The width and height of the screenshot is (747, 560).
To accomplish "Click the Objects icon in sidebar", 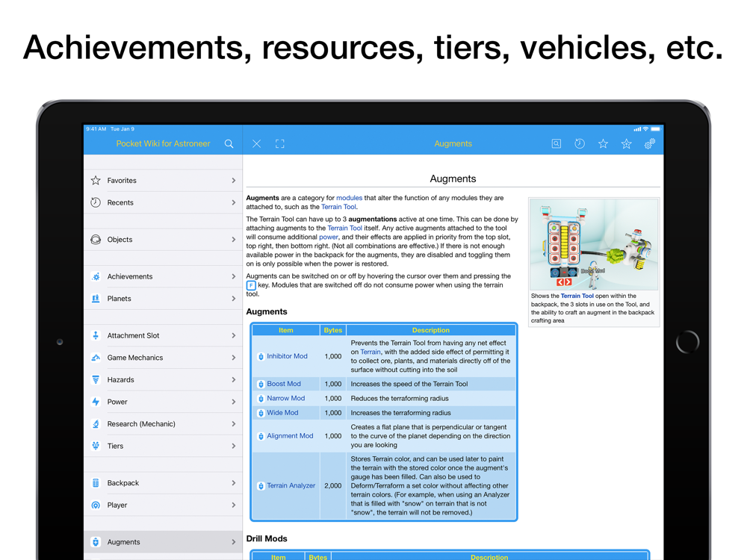I will pos(96,240).
